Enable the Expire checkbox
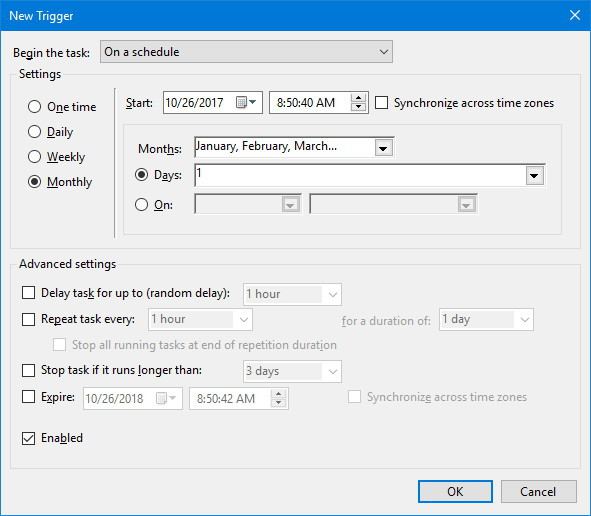This screenshot has height=516, width=591. click(x=28, y=397)
